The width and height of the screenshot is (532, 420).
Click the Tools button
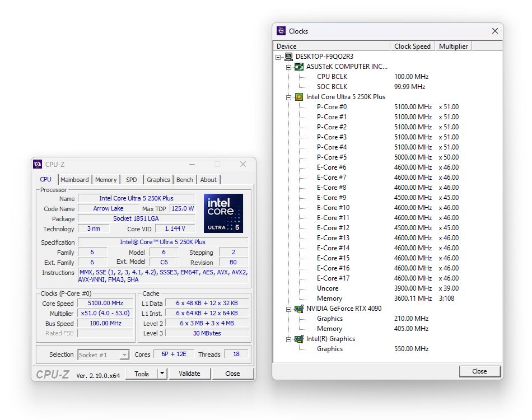142,374
